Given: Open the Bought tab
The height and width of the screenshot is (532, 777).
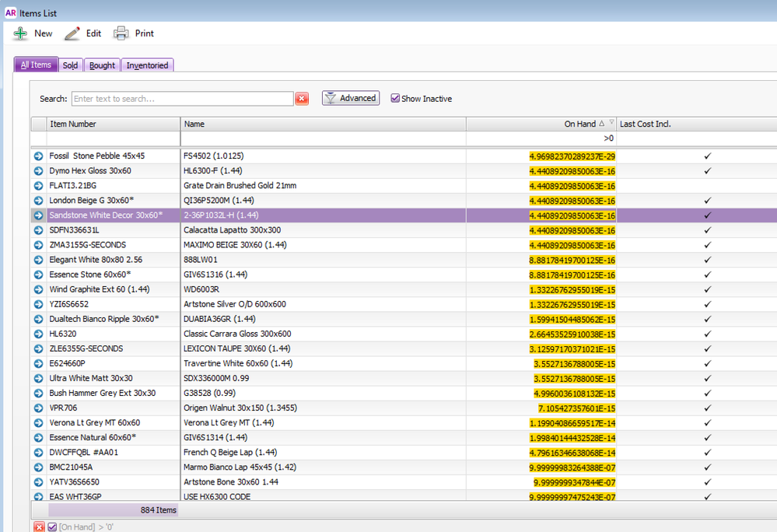Looking at the screenshot, I should point(102,65).
